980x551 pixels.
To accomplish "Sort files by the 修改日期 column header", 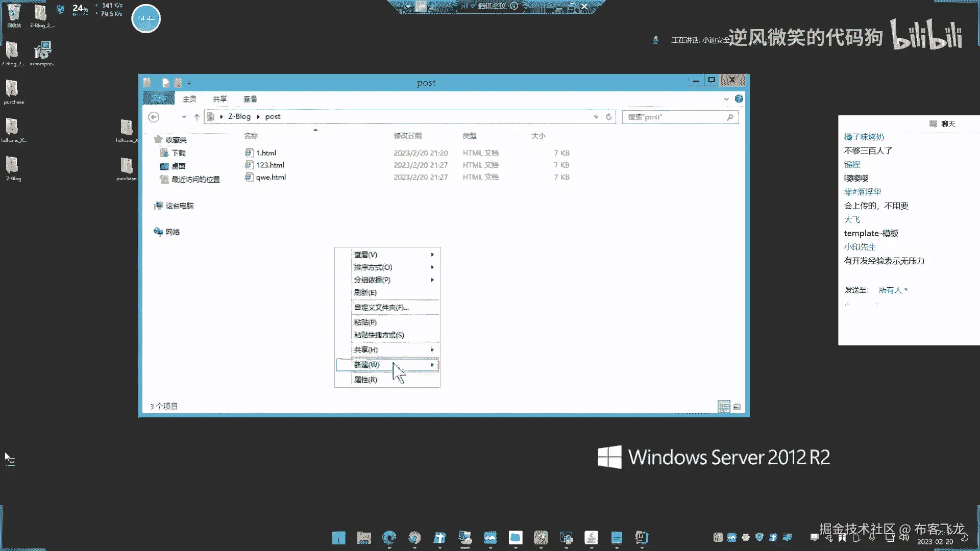I will tap(407, 136).
